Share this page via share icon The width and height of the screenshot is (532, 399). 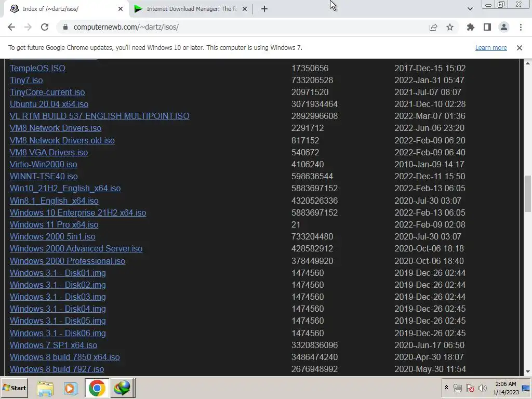point(433,27)
